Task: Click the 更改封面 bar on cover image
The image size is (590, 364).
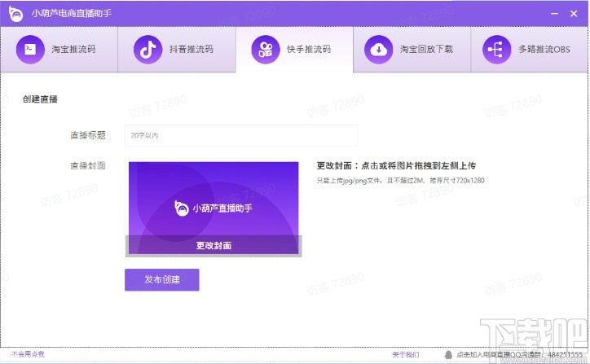Action: (214, 246)
